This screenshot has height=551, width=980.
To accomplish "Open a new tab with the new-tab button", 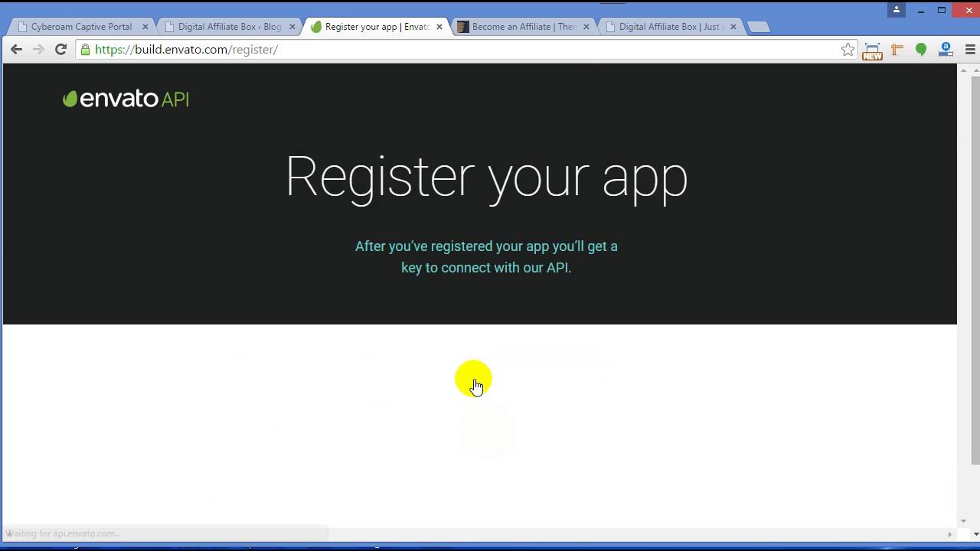I will tap(758, 27).
